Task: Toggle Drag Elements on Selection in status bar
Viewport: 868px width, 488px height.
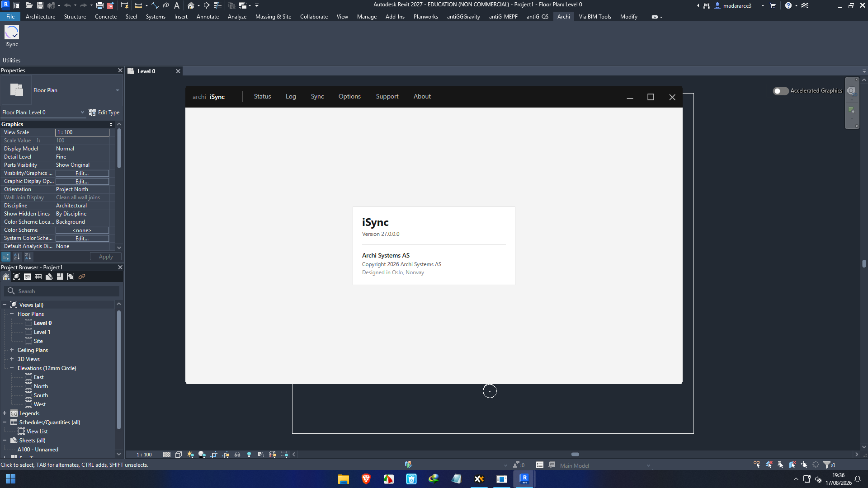Action: click(804, 465)
